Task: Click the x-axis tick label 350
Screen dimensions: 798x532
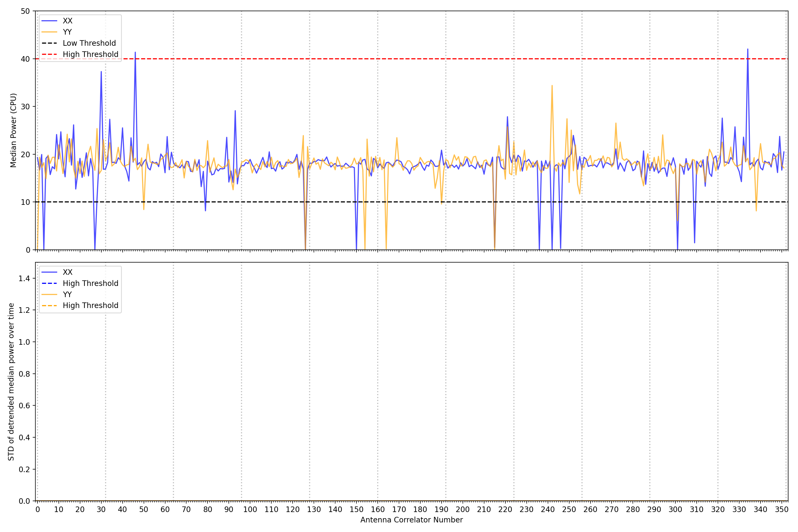Action: [x=782, y=510]
